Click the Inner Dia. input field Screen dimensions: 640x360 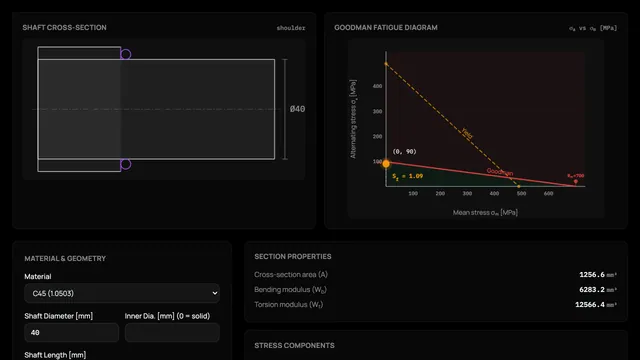click(x=172, y=333)
